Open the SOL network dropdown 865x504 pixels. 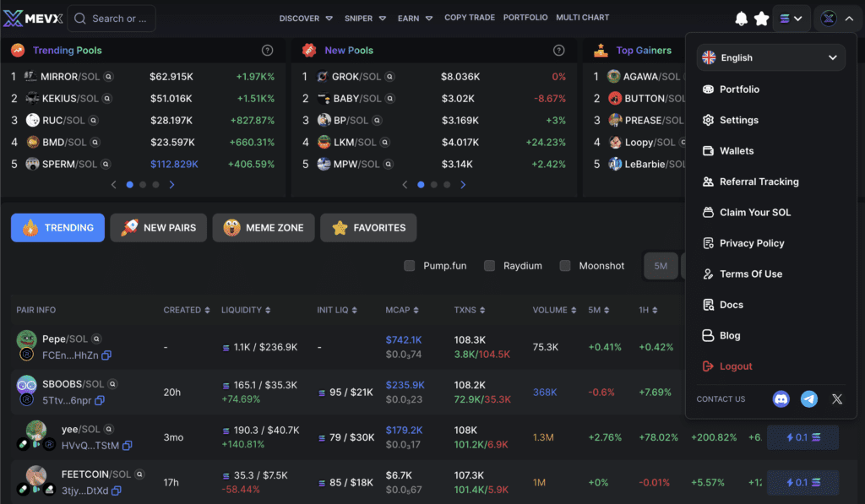pos(791,19)
